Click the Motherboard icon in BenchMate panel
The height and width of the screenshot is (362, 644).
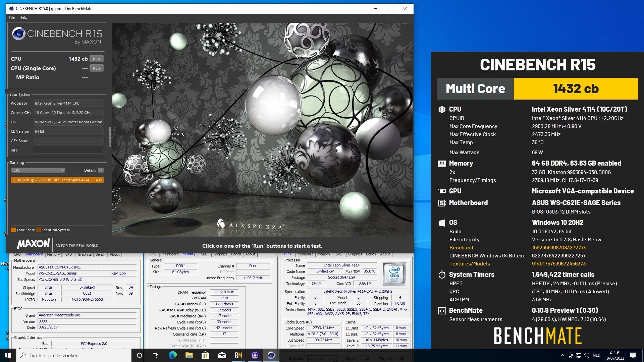442,203
